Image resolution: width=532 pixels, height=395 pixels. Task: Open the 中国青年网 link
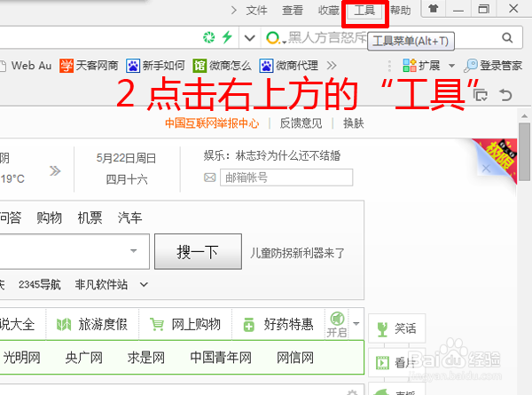221,358
